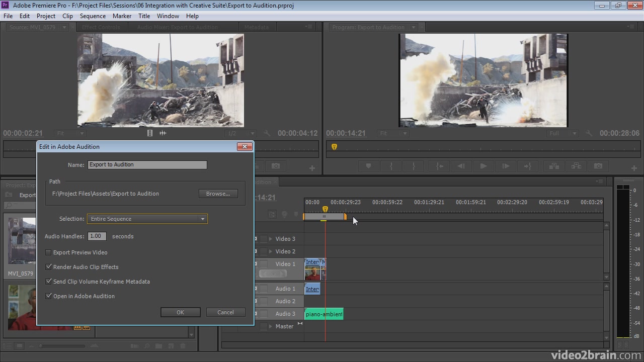Screen dimensions: 644x362
Task: Open Source monitor settings wrench
Action: 267,133
